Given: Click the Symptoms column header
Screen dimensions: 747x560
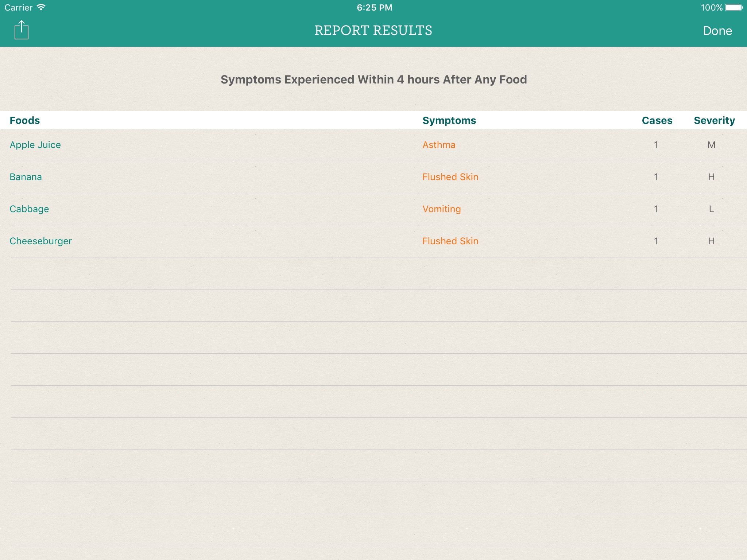Looking at the screenshot, I should pyautogui.click(x=449, y=120).
